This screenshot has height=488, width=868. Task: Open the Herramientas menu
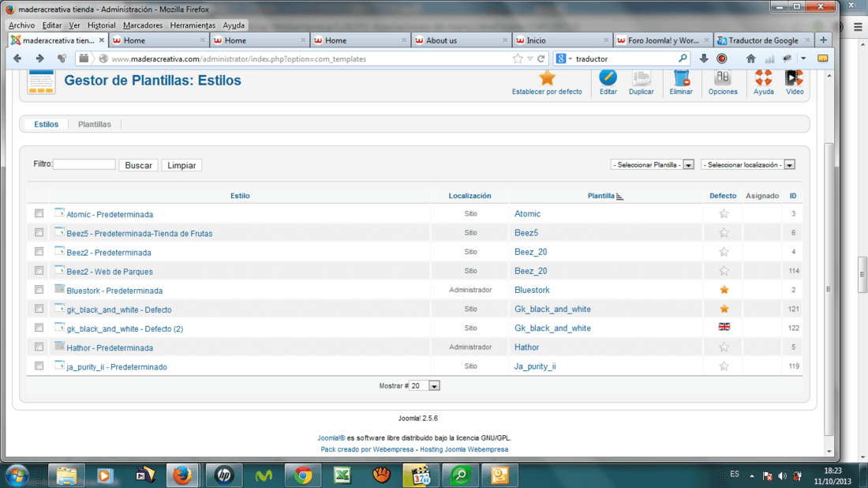pos(193,25)
